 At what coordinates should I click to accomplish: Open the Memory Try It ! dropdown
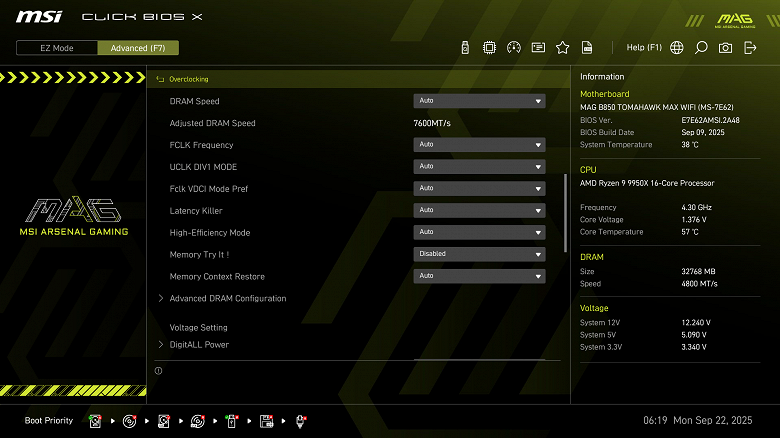[479, 254]
